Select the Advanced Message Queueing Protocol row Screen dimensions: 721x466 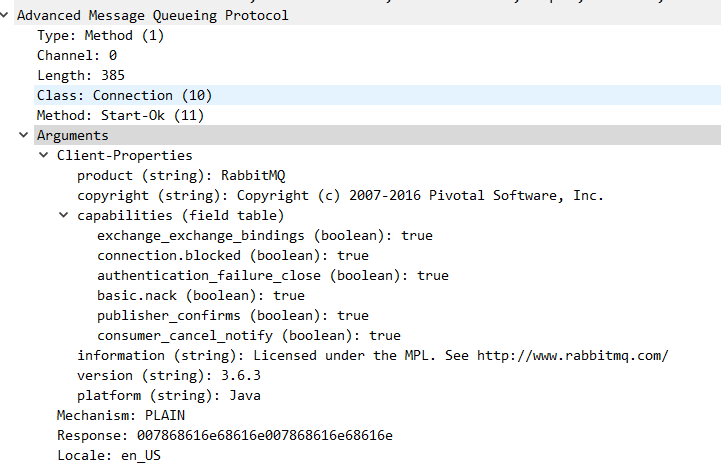pos(367,15)
